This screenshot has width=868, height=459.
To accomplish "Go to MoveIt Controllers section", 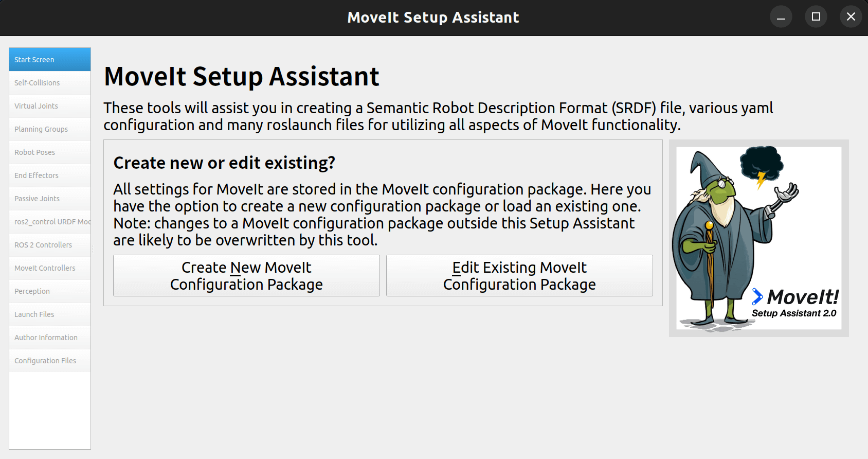I will [49, 268].
